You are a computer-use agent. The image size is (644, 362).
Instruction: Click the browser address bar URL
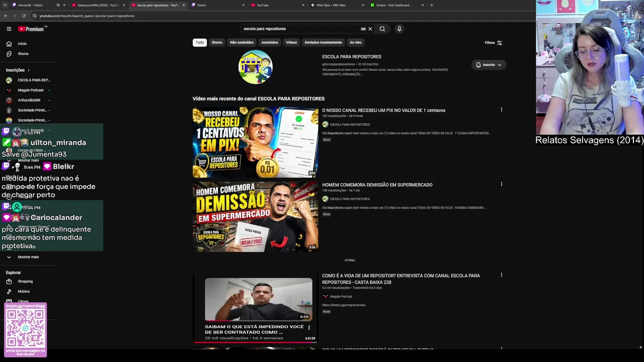[87, 16]
